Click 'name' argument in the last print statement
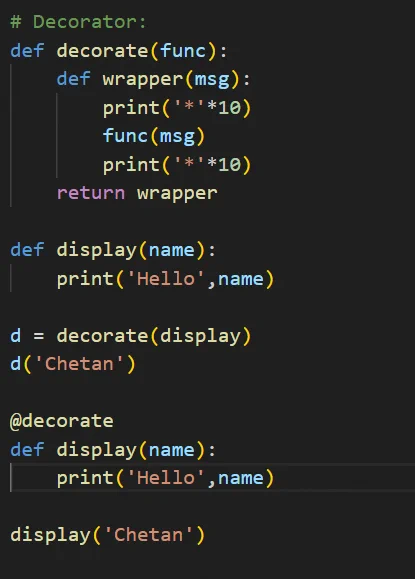 pos(241,478)
